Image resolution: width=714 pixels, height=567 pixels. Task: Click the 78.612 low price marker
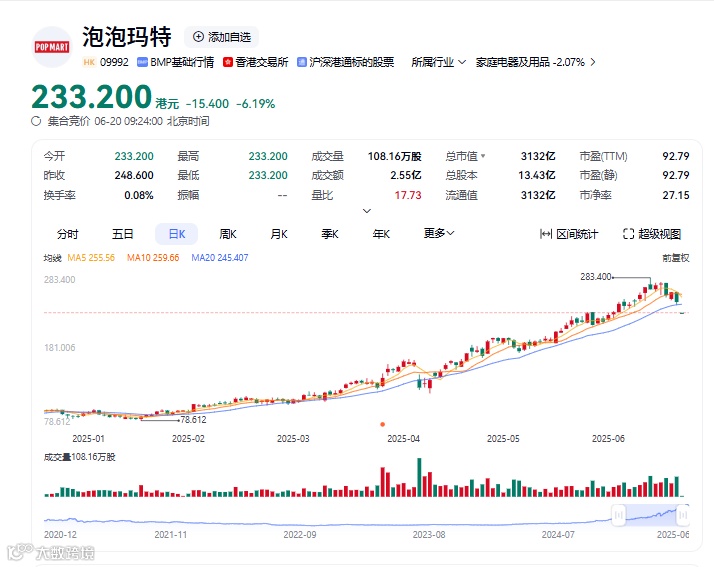coord(194,420)
